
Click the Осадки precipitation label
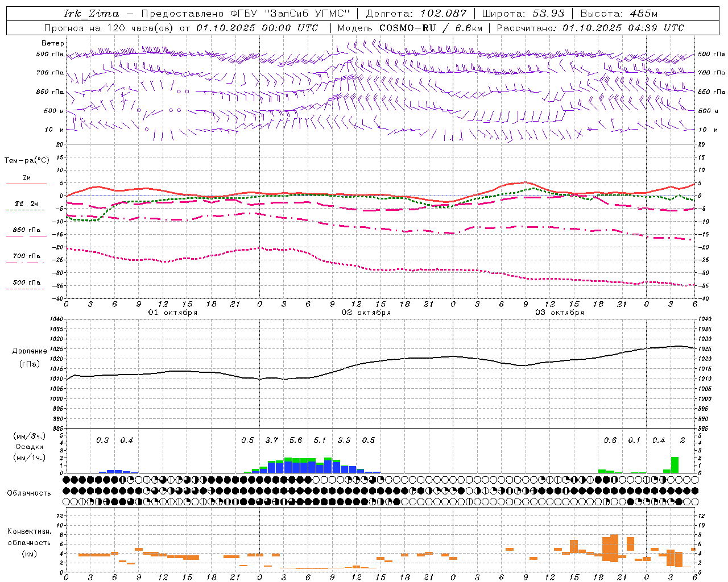click(x=29, y=447)
